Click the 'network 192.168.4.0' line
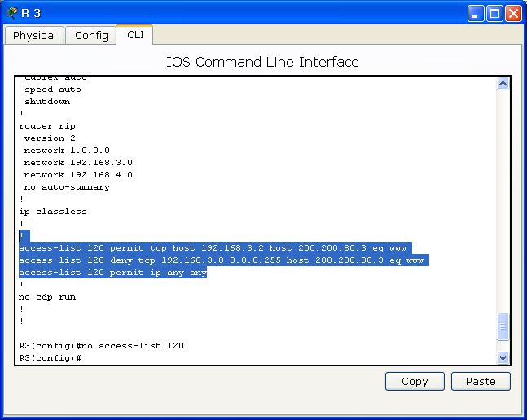 pyautogui.click(x=78, y=174)
